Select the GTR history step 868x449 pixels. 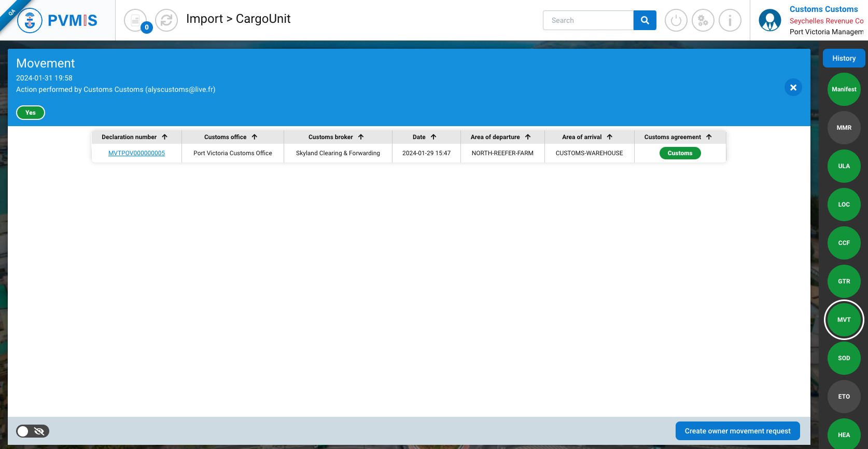(x=844, y=281)
